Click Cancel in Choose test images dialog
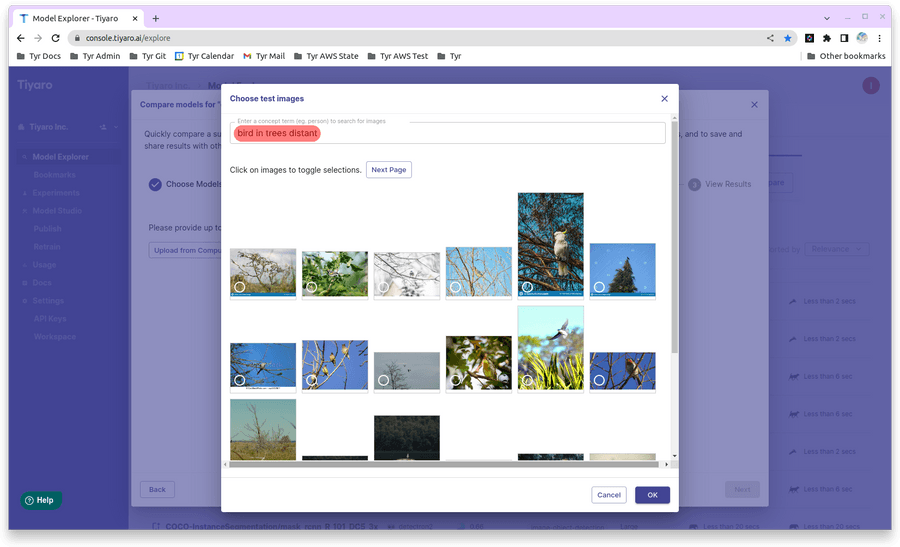Image resolution: width=900 pixels, height=547 pixels. pos(609,495)
